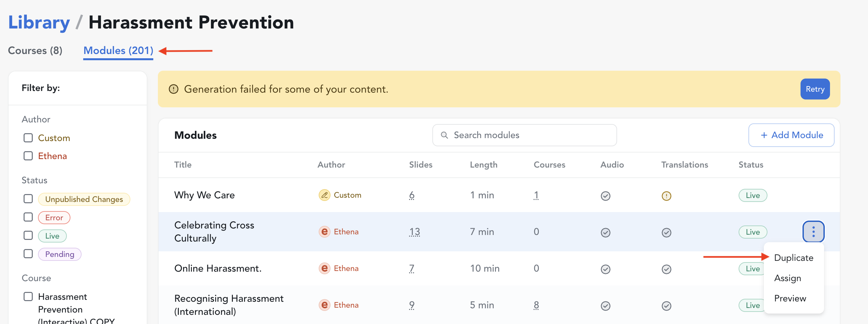Viewport: 868px width, 324px height.
Task: Select Duplicate from the context menu
Action: 793,258
